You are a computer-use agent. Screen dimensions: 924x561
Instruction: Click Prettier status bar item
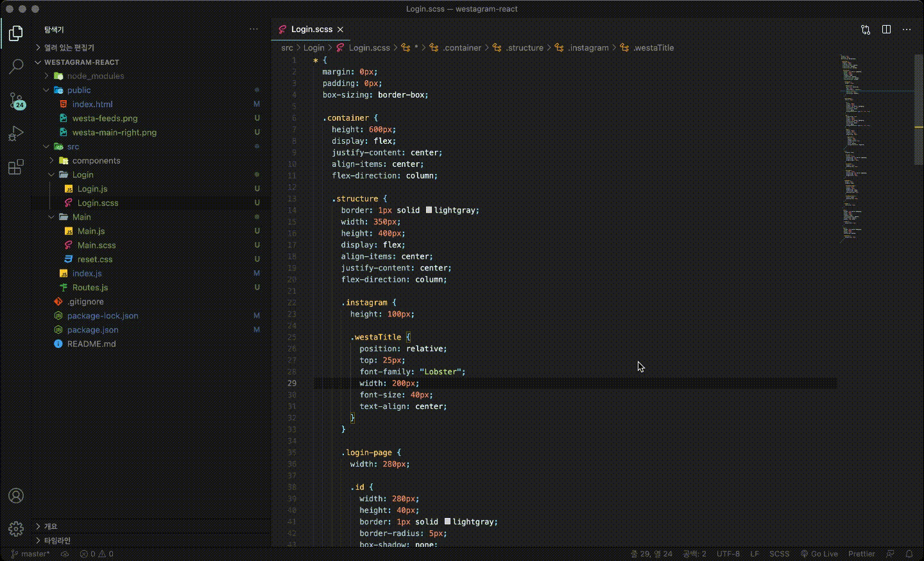point(861,554)
